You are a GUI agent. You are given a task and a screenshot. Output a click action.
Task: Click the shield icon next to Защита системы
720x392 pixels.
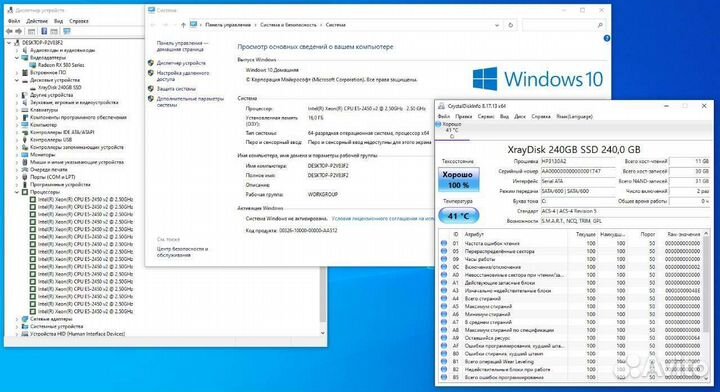click(151, 89)
